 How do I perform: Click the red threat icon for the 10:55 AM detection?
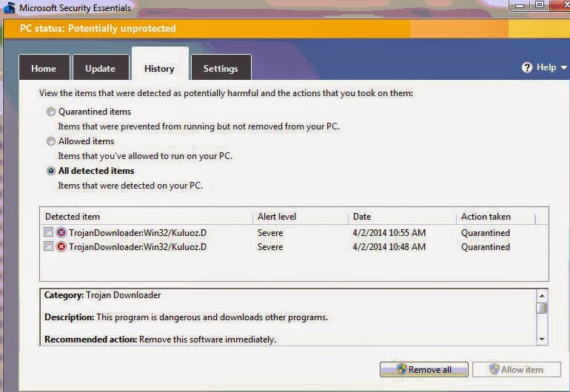[61, 232]
